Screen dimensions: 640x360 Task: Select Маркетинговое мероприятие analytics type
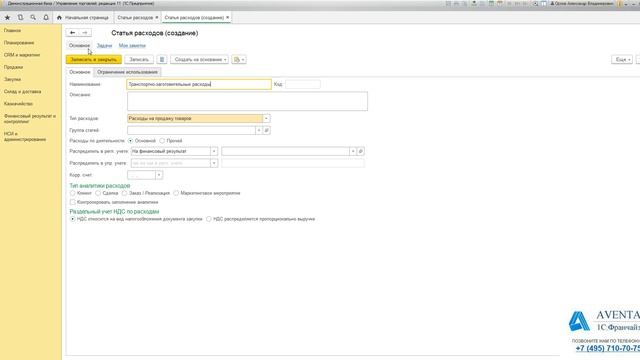point(176,193)
